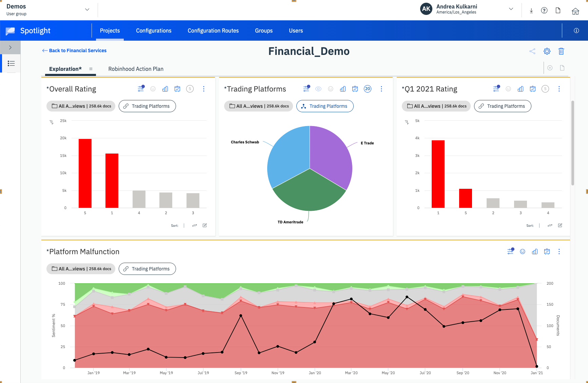Open chart type options for Q1 2021 Rating

click(x=521, y=88)
